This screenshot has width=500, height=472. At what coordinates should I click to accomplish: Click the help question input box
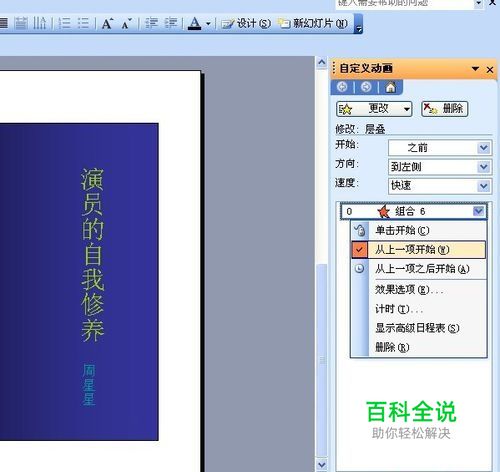[x=404, y=4]
